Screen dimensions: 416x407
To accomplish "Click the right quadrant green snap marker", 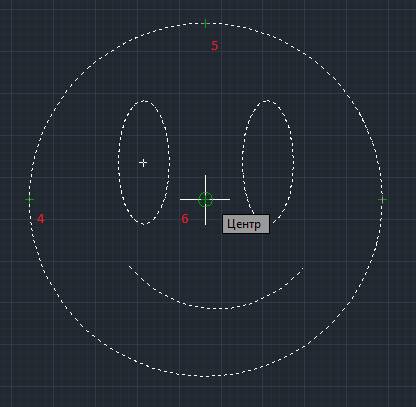I will click(x=382, y=200).
